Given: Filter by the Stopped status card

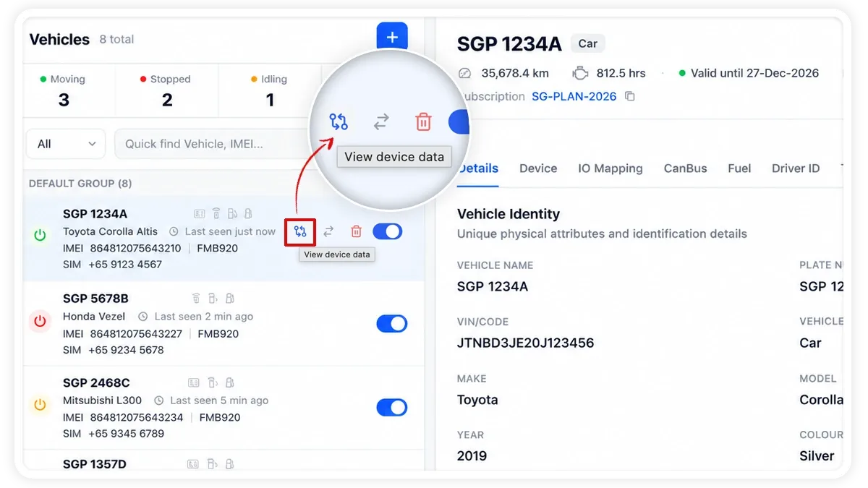Looking at the screenshot, I should pyautogui.click(x=167, y=90).
